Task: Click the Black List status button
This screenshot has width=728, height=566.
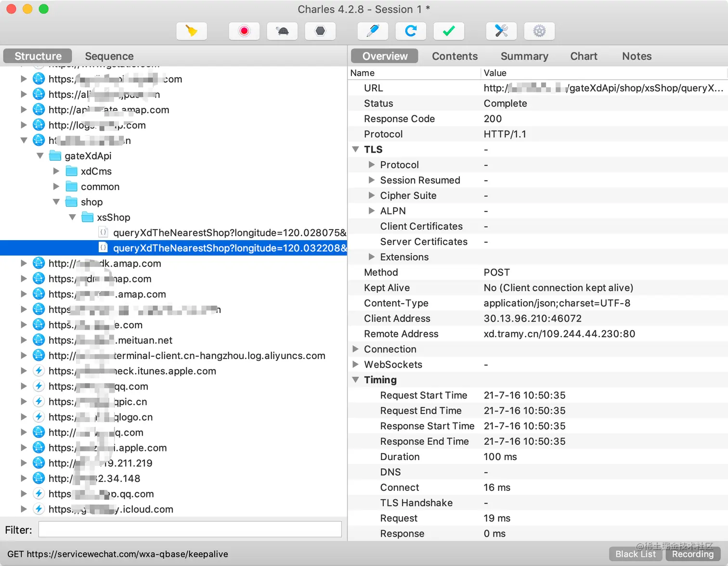Action: click(636, 554)
